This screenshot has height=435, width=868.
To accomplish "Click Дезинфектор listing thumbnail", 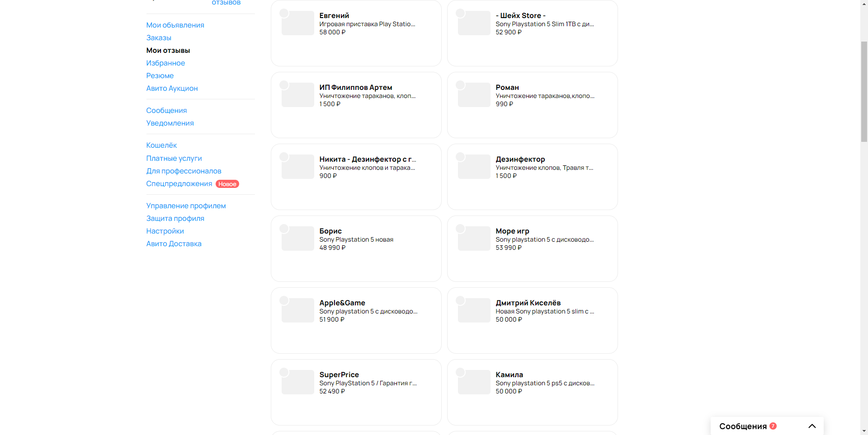I will pyautogui.click(x=474, y=167).
